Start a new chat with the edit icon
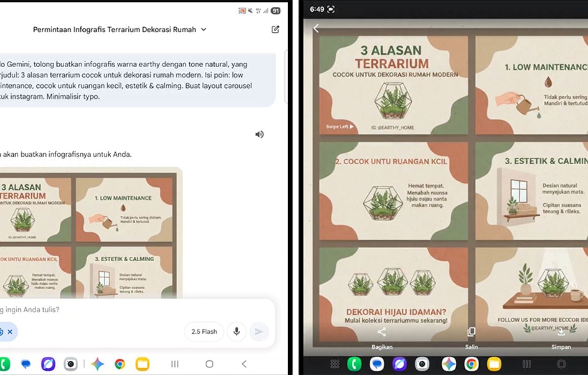 coord(275,29)
